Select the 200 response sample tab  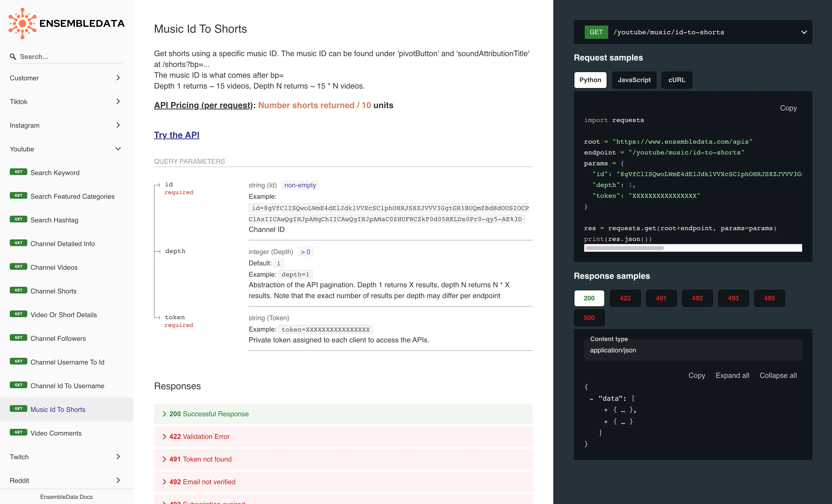tap(589, 298)
